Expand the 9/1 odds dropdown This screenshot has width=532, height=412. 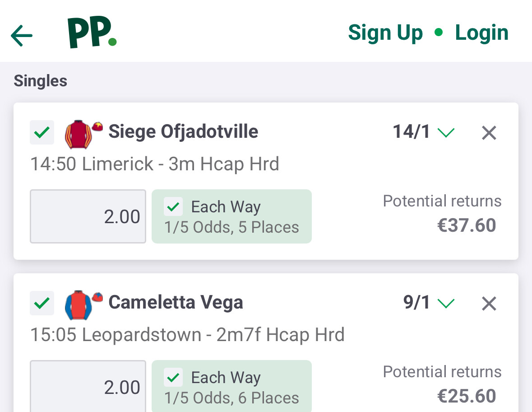tap(446, 303)
